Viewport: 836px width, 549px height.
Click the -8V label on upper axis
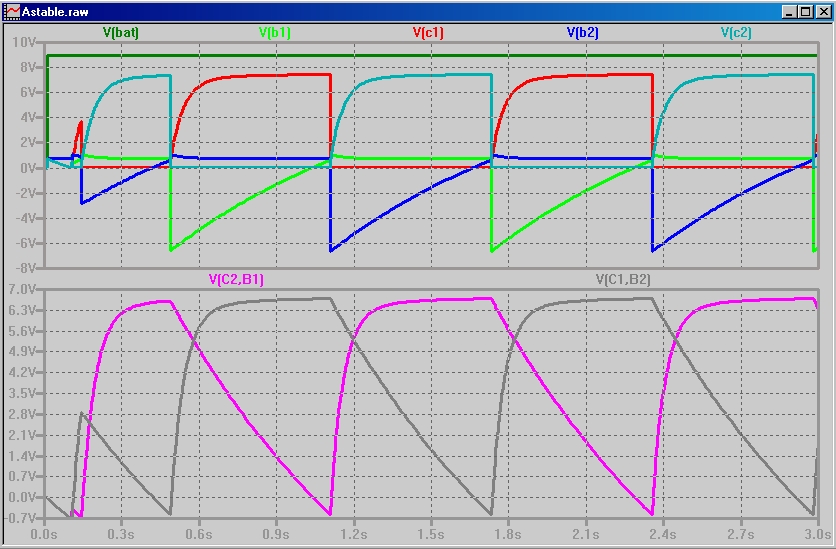pos(25,269)
